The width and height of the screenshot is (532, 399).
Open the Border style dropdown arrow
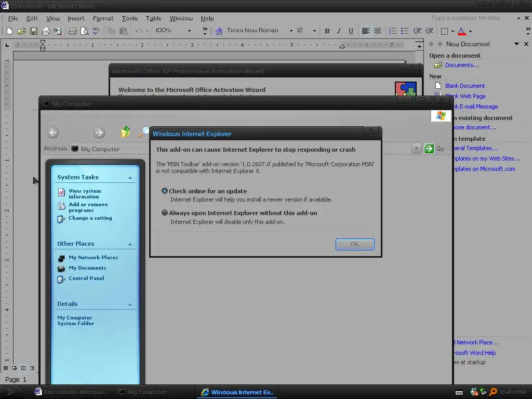click(x=453, y=31)
